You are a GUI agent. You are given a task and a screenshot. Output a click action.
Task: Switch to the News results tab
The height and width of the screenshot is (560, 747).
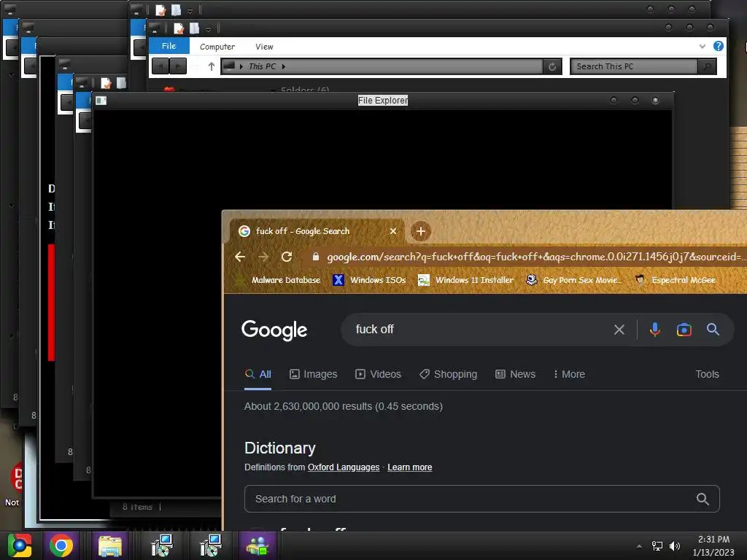point(515,374)
